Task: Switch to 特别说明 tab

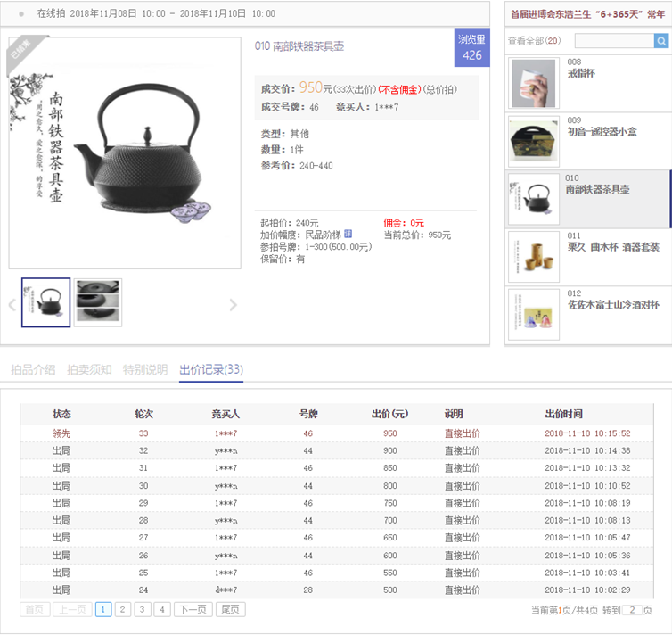Action: (145, 369)
